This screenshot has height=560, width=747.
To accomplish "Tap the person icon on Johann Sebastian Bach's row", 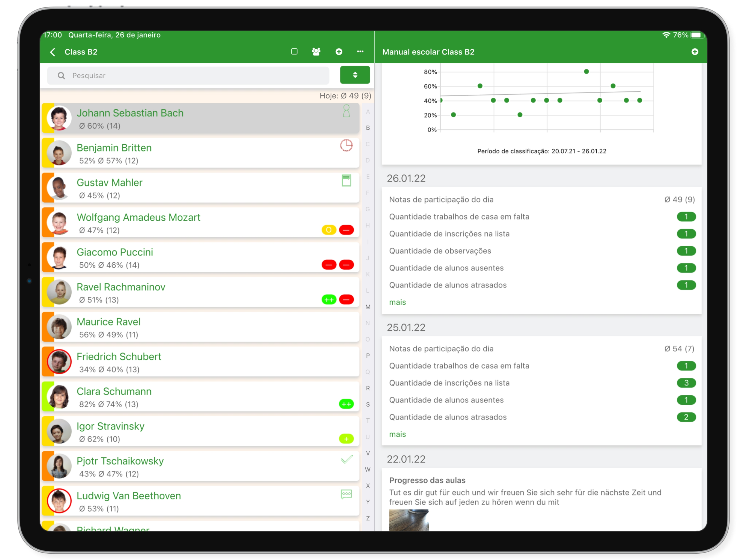I will pyautogui.click(x=346, y=111).
